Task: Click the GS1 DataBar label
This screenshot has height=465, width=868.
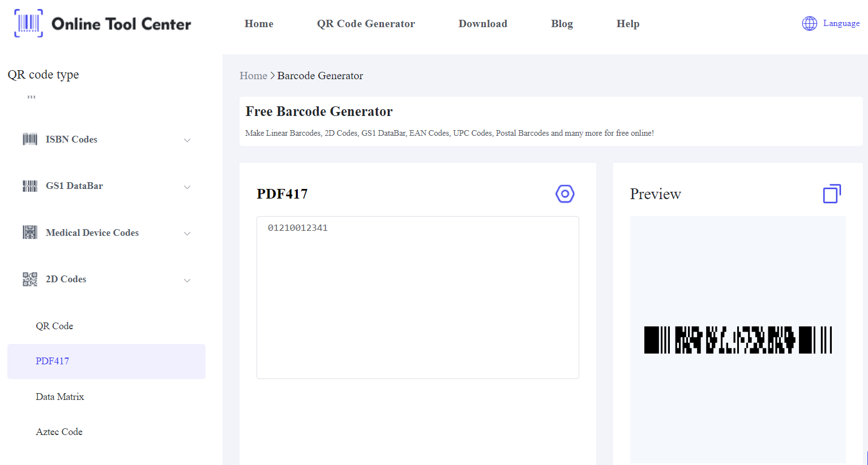Action: pyautogui.click(x=74, y=186)
